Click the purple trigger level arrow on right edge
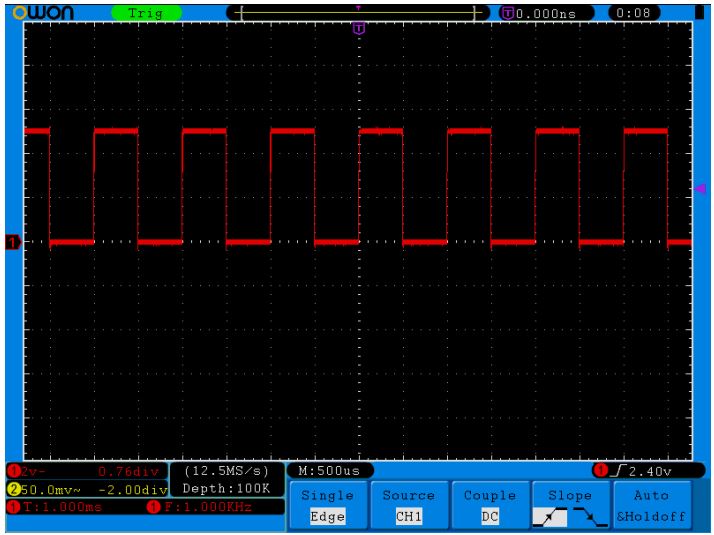Screen dimensions: 714x535 coord(700,188)
